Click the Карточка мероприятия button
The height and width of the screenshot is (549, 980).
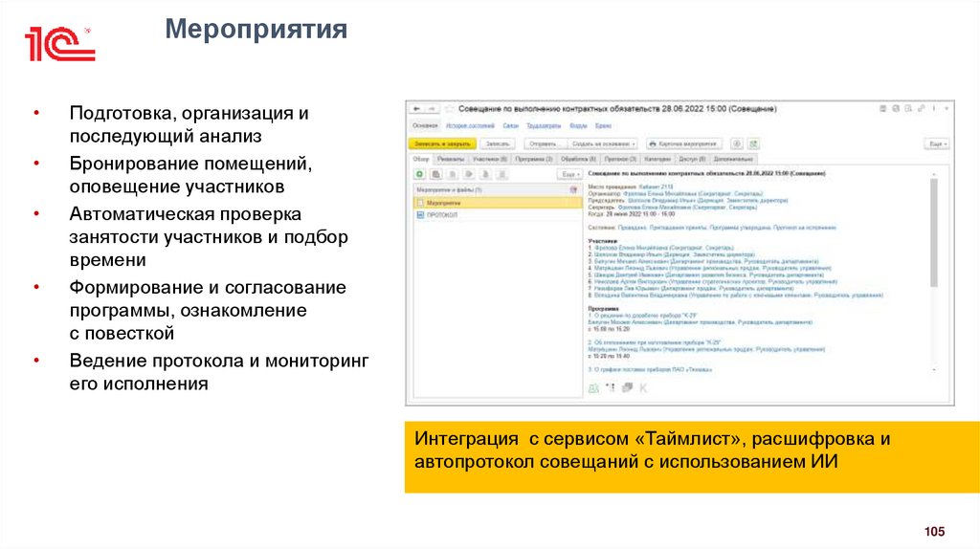pyautogui.click(x=683, y=143)
